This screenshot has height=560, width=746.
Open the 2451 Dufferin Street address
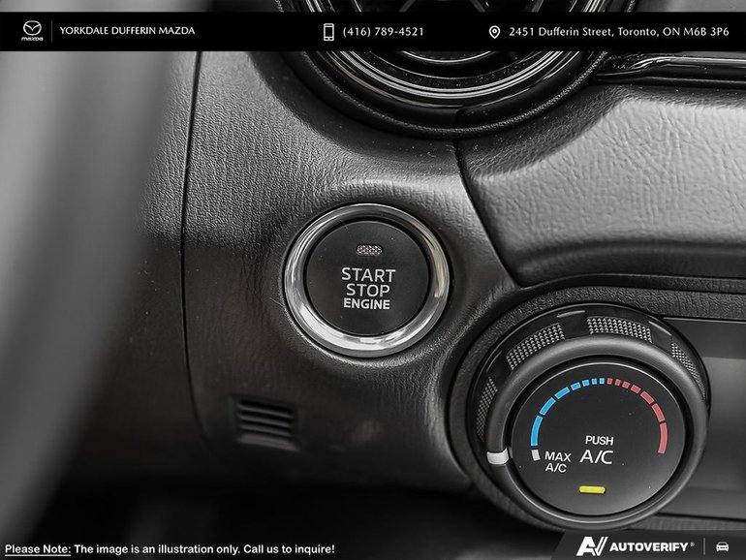click(618, 32)
